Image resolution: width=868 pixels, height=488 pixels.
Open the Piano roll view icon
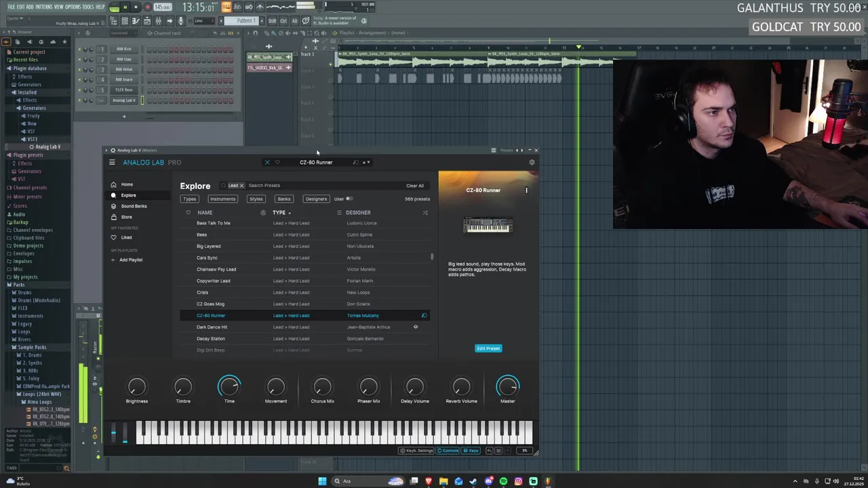(x=136, y=21)
